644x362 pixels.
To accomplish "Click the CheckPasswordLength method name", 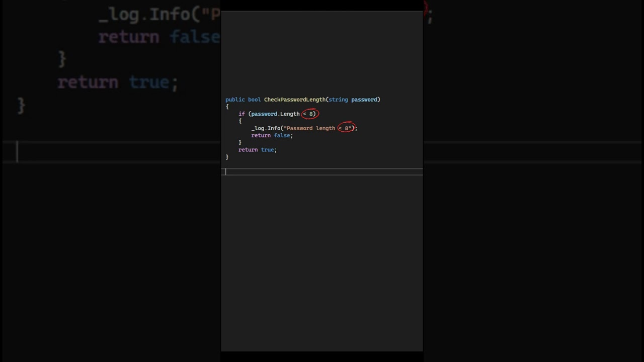I will coord(295,100).
